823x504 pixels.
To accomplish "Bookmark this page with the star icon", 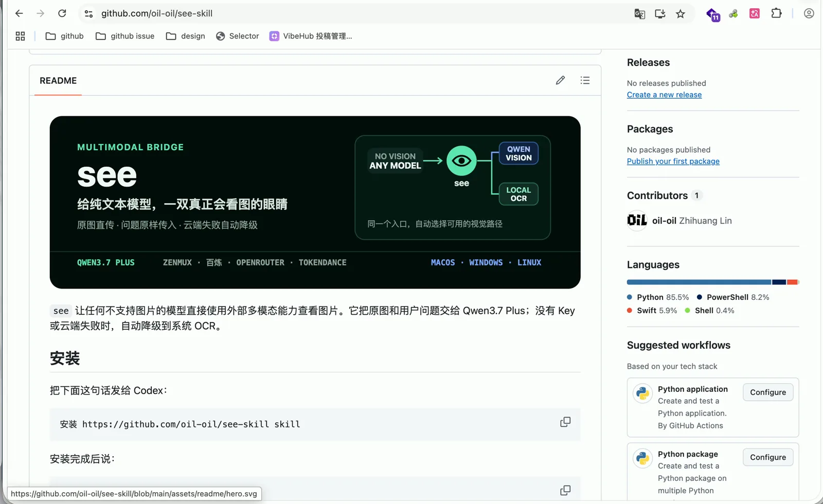I will point(681,14).
